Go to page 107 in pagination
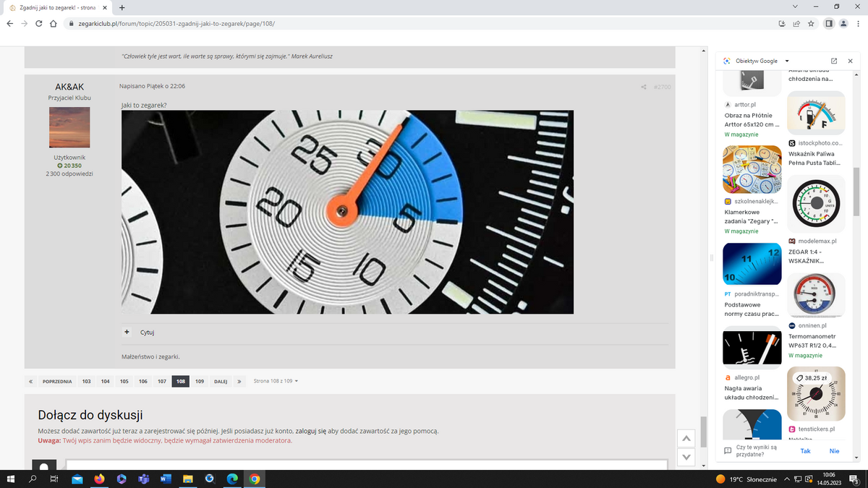This screenshot has width=868, height=488. pyautogui.click(x=162, y=381)
